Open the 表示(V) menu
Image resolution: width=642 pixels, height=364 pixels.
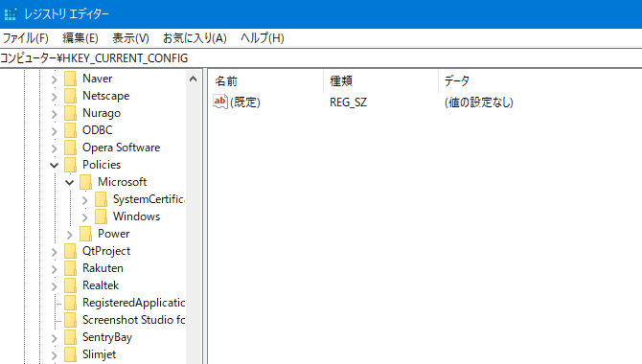(130, 38)
